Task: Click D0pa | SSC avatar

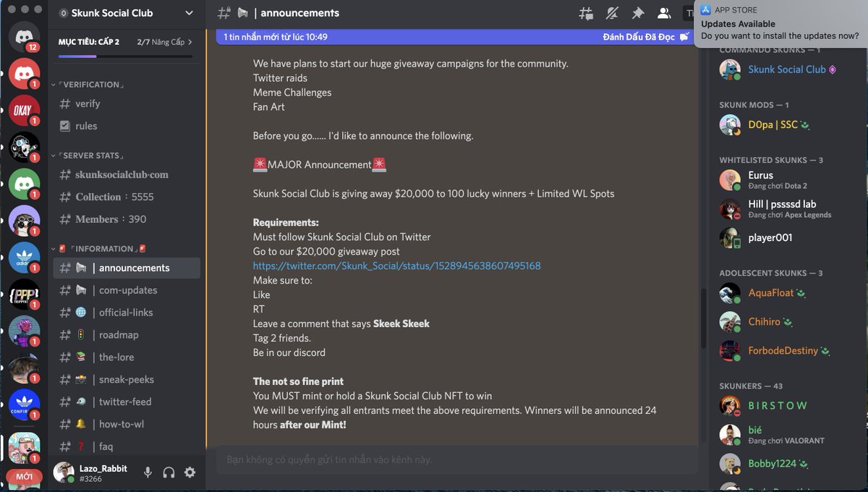Action: pyautogui.click(x=730, y=124)
